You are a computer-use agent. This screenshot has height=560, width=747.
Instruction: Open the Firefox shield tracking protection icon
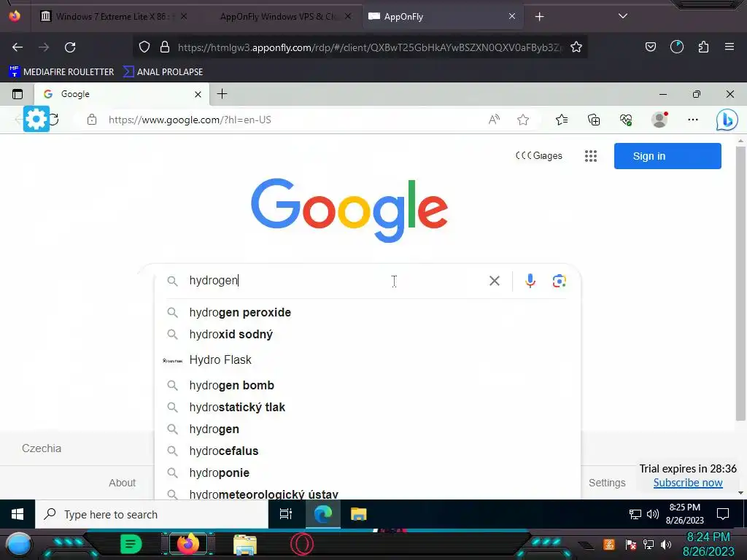(x=144, y=47)
